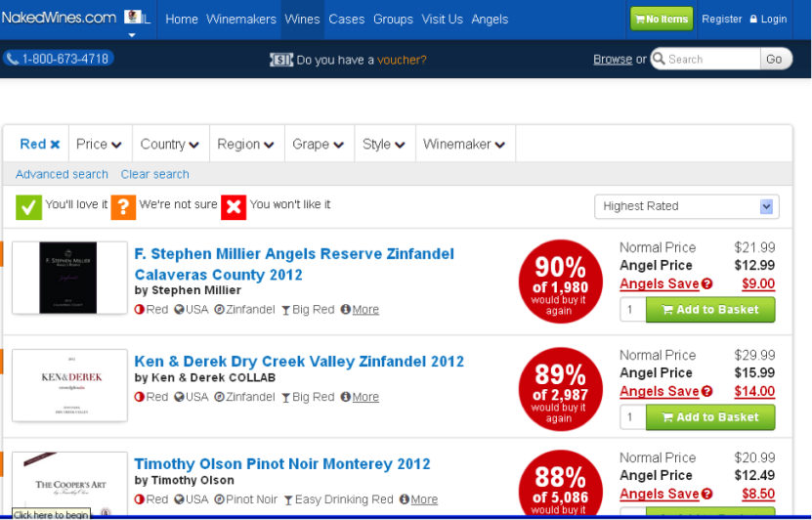
Task: Click the Angels Save help icon for Timothy Olson
Action: coord(707,495)
